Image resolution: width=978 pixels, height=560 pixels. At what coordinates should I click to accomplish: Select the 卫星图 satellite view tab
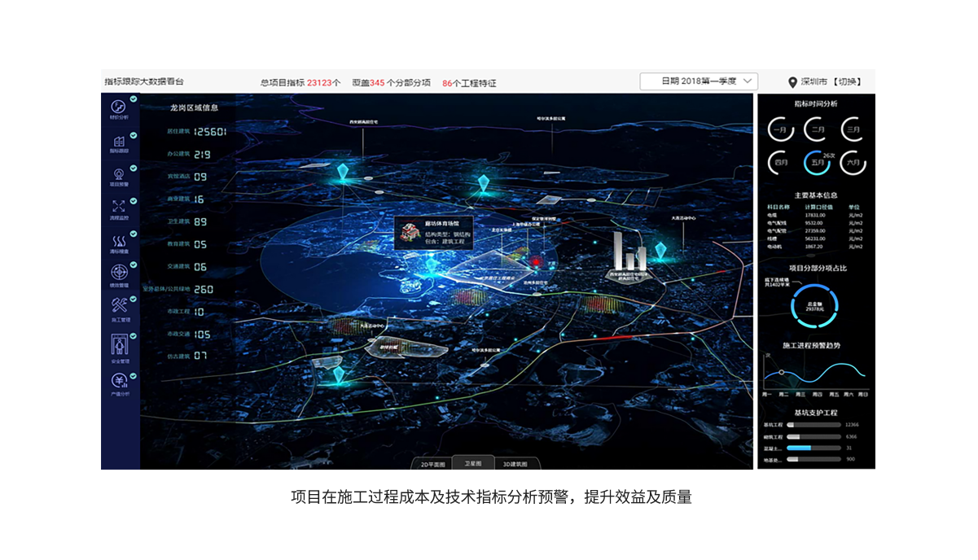[473, 463]
